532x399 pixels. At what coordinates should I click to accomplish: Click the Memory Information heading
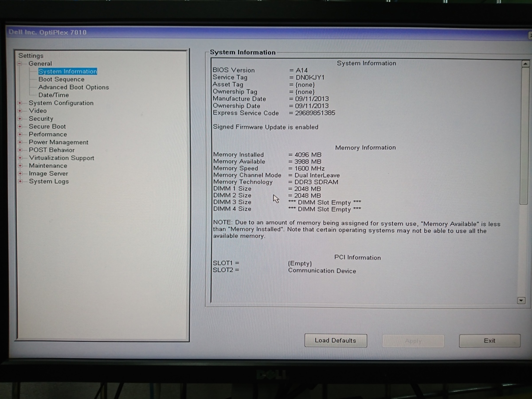coord(365,148)
